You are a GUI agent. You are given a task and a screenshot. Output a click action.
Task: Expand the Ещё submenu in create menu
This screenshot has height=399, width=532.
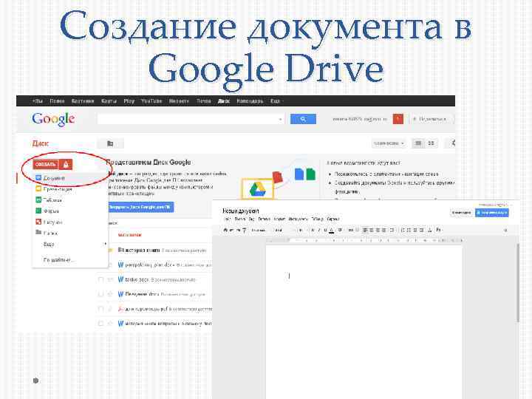(69, 244)
